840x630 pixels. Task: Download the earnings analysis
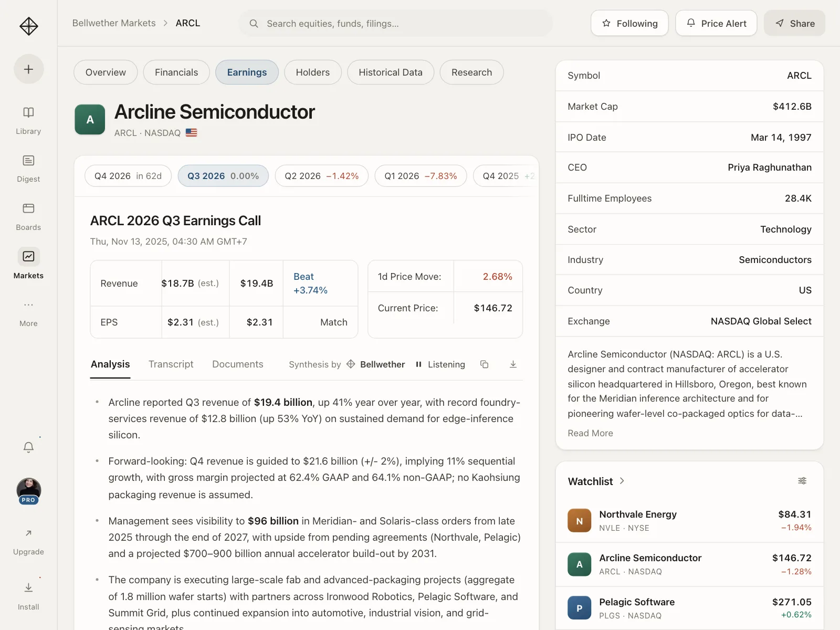(513, 364)
